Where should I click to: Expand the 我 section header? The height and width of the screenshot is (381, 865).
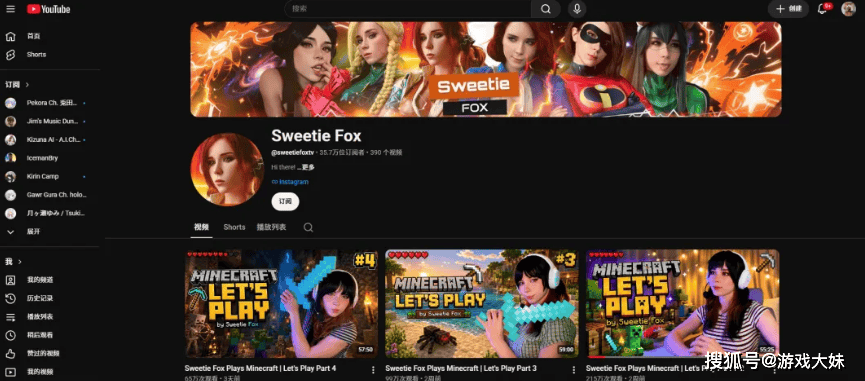(x=14, y=262)
